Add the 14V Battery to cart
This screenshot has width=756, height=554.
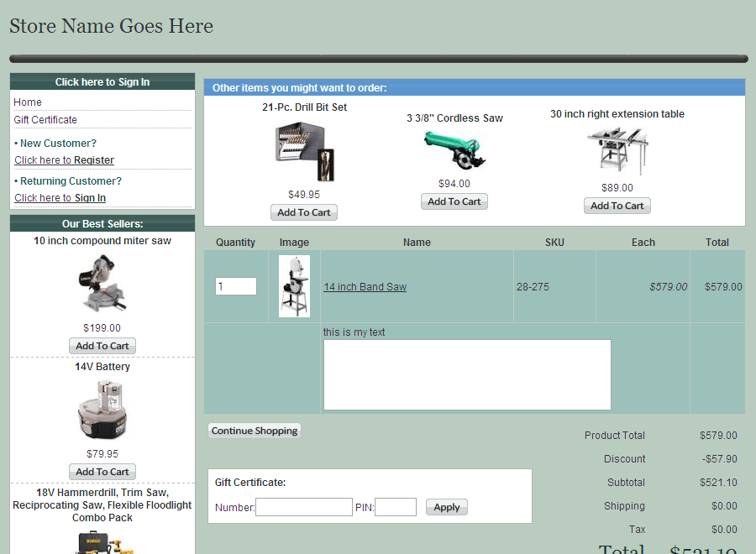pos(102,472)
